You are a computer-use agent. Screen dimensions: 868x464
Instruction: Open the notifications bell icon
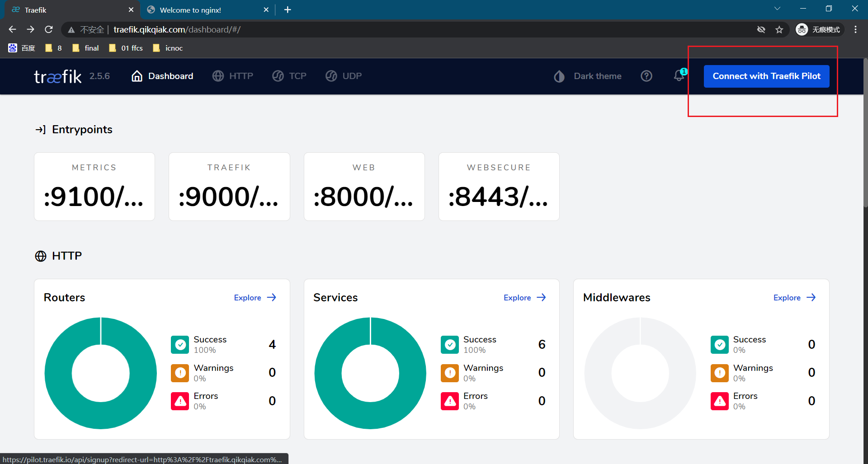(x=679, y=75)
